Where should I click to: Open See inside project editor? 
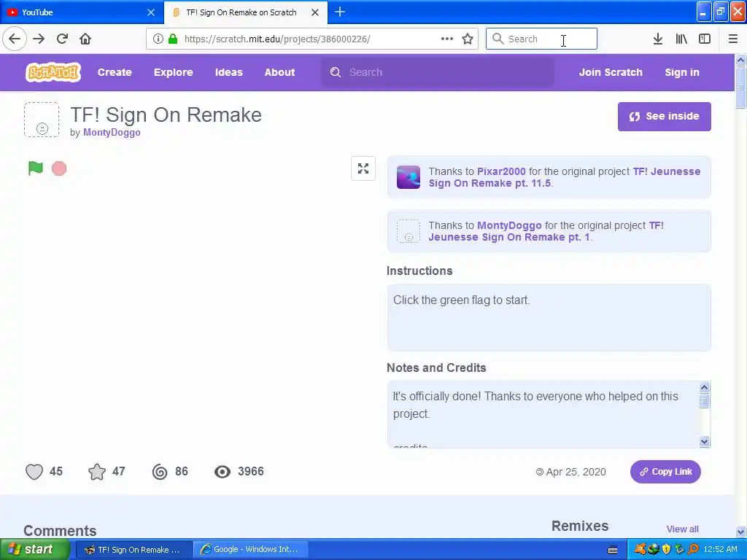pyautogui.click(x=664, y=116)
